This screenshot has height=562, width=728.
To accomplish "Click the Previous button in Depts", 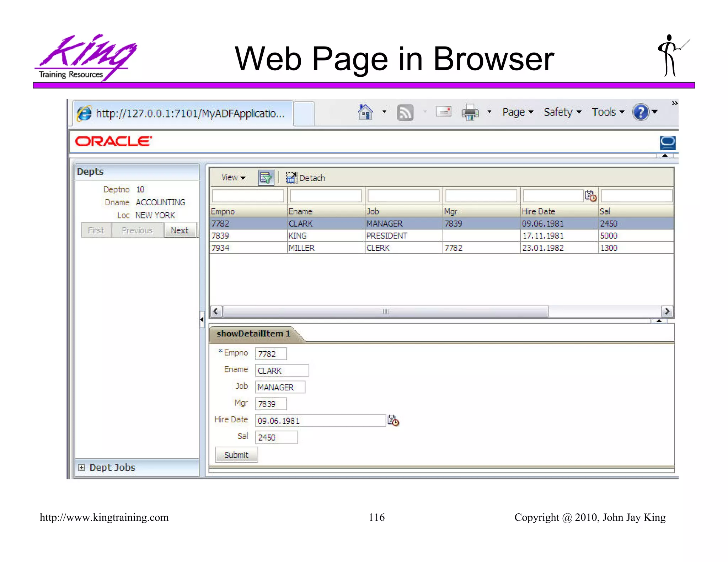I will click(x=138, y=230).
